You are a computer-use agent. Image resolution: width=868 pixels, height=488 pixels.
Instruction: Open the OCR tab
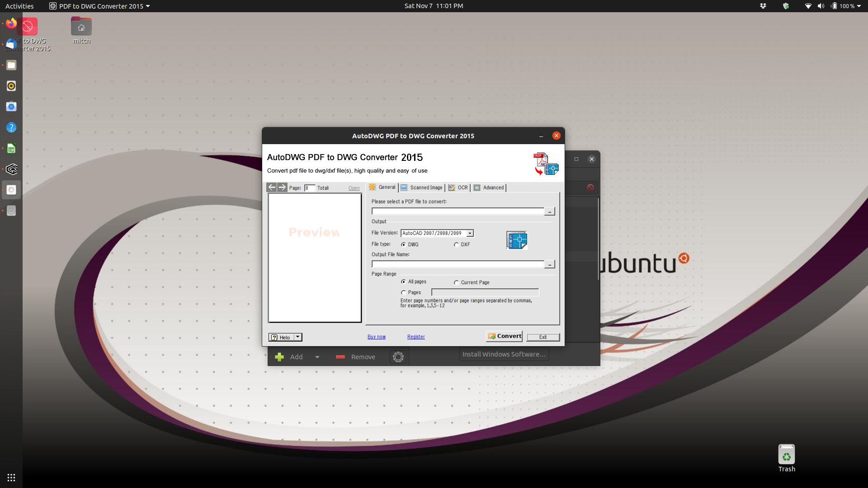click(458, 188)
